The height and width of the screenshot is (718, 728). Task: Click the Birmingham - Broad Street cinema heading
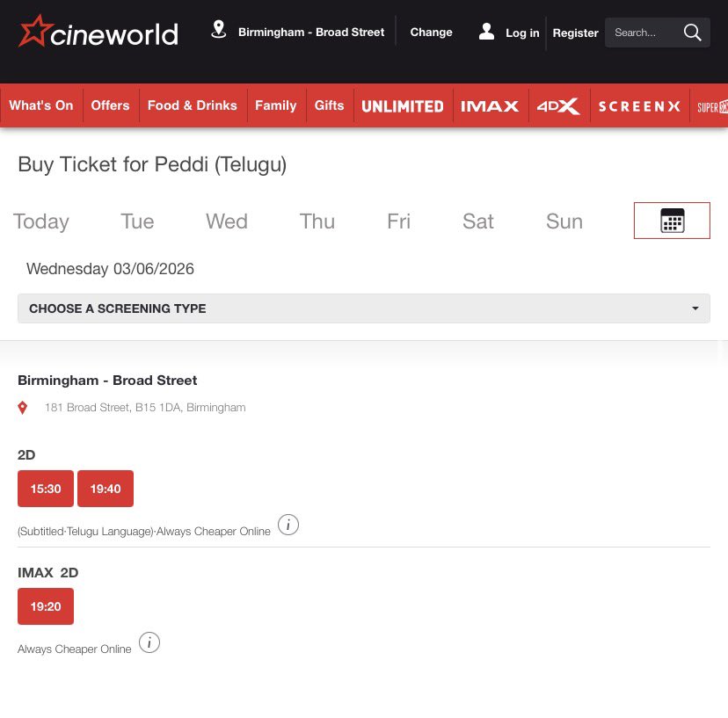[x=107, y=381]
